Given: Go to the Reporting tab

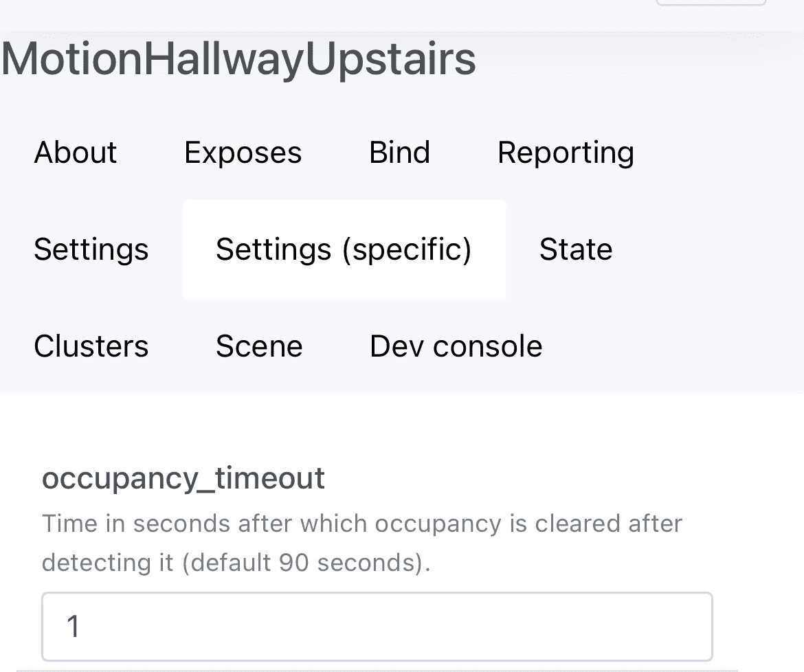Looking at the screenshot, I should point(566,153).
